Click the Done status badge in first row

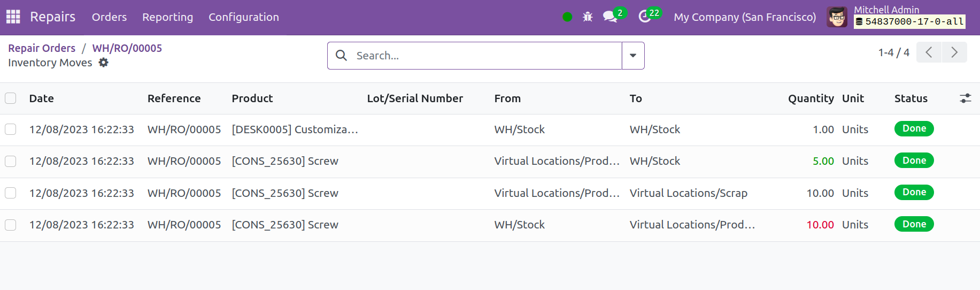(914, 129)
